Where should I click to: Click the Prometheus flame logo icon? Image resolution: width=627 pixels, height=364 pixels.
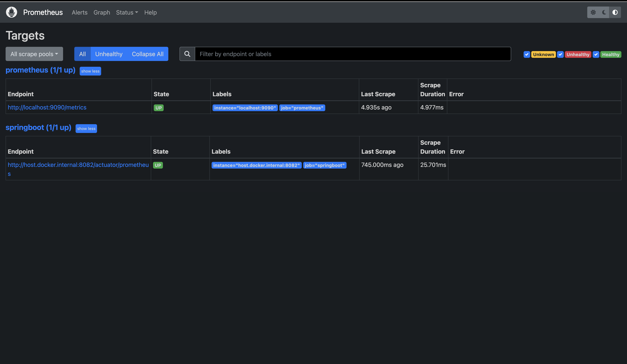11,12
